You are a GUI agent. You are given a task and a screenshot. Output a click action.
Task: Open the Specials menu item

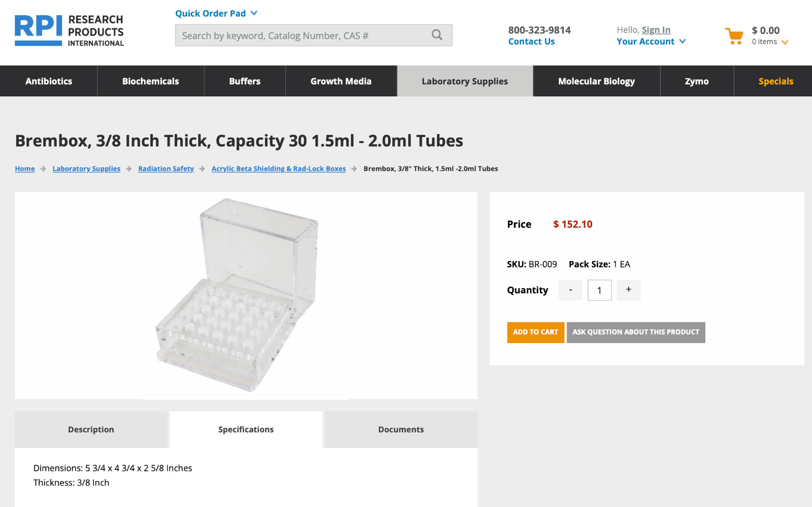point(775,81)
